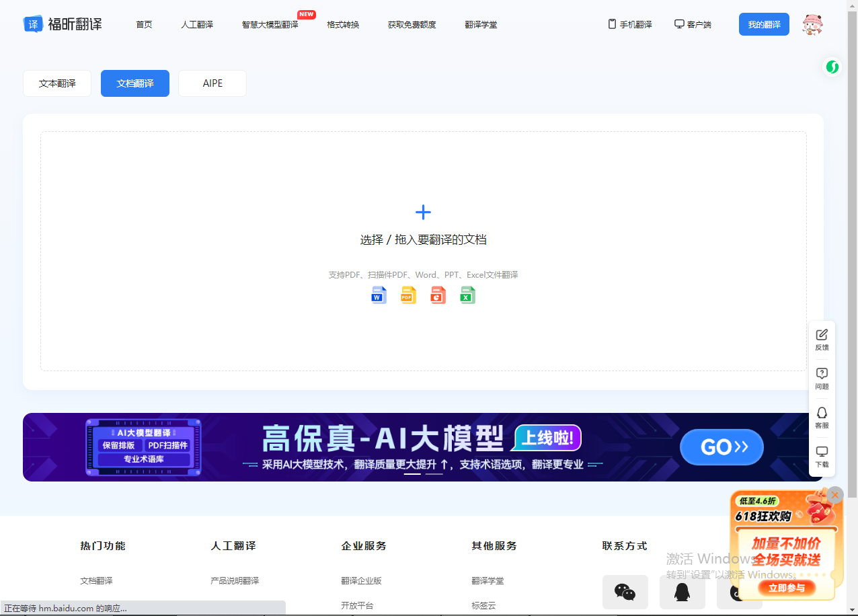Open 人工翻译 navigation item
Image resolution: width=858 pixels, height=616 pixels.
197,24
